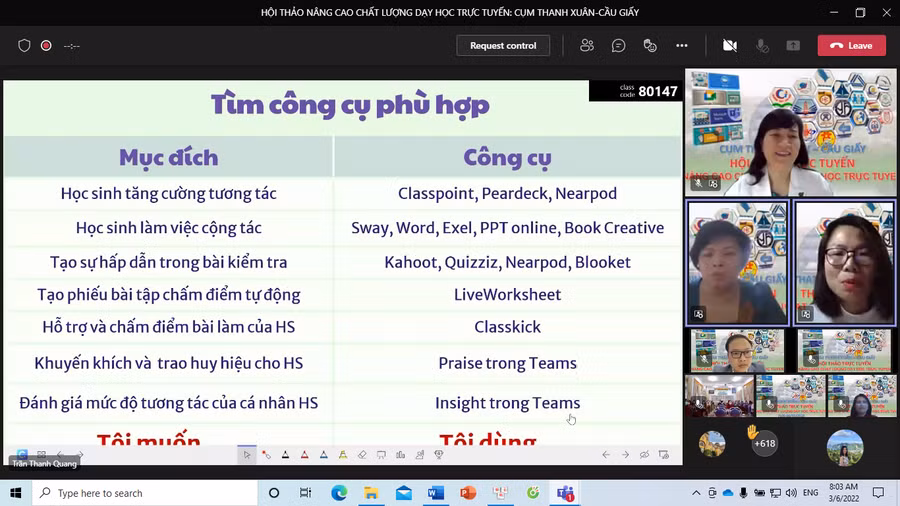Click 'Sway, Word, Exel, PPT online, Book Creative'
Screen dimensions: 900x506
[x=507, y=228]
